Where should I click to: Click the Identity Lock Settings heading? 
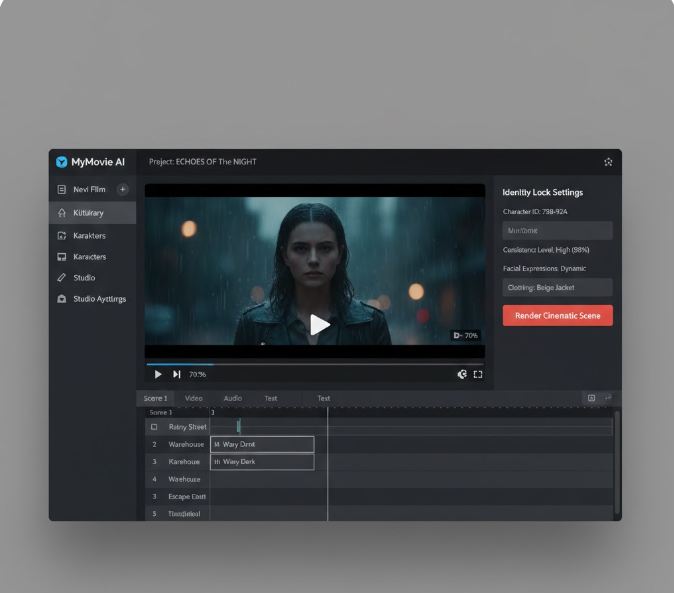pyautogui.click(x=542, y=193)
